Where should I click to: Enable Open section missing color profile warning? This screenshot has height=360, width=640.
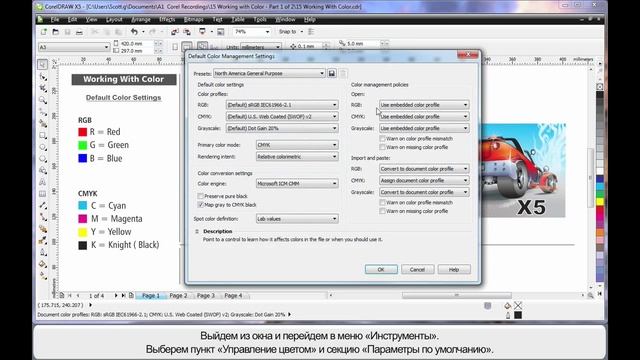[x=382, y=147]
